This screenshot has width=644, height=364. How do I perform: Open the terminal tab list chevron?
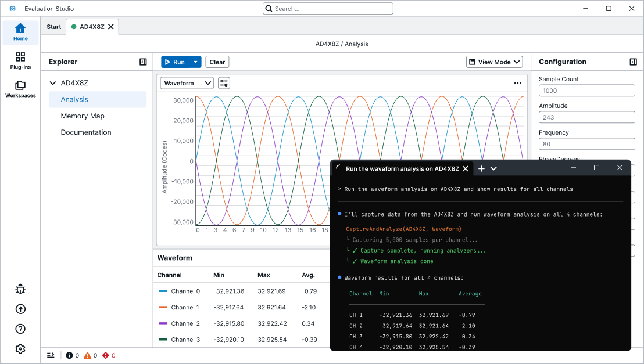pos(493,169)
